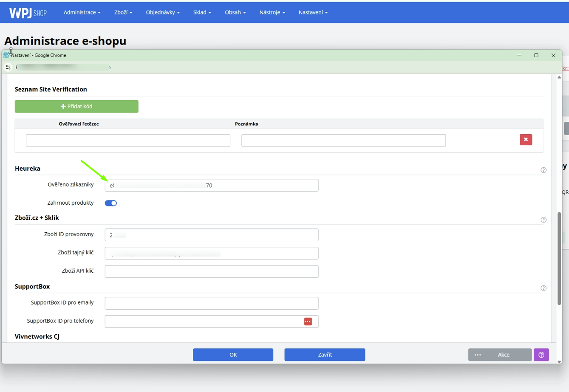Click the WPJ Shop logo
The image size is (569, 392).
point(28,13)
